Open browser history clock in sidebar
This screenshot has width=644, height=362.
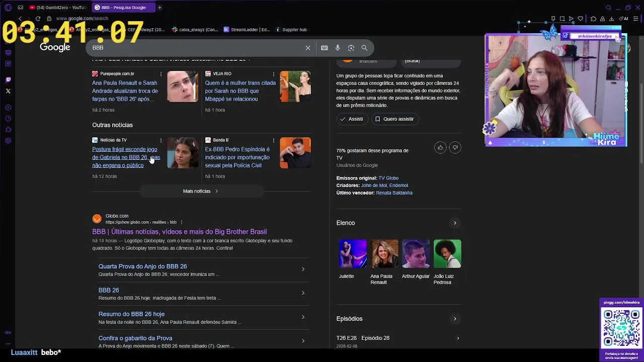pyautogui.click(x=8, y=119)
